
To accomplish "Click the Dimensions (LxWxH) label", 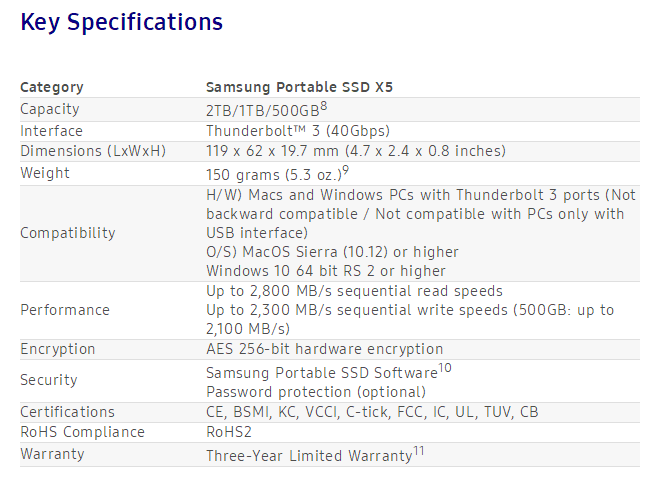I will [93, 151].
